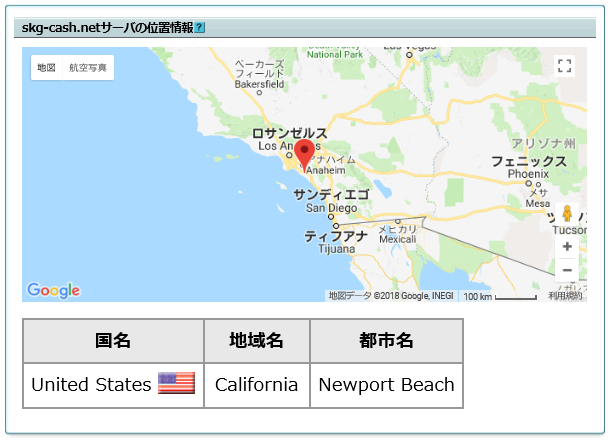Image resolution: width=611 pixels, height=441 pixels.
Task: Click the 地図データ ©2018 Google, INEGI attribution
Action: (391, 296)
